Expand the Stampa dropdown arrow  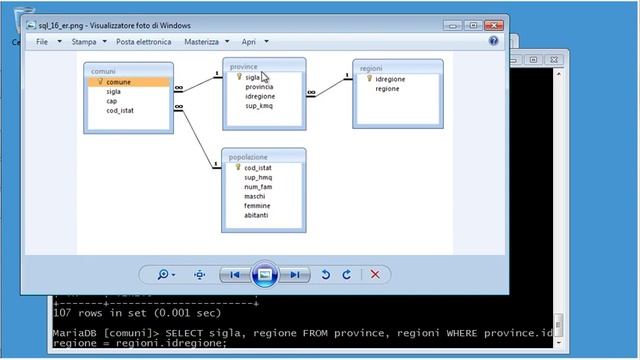pos(104,42)
